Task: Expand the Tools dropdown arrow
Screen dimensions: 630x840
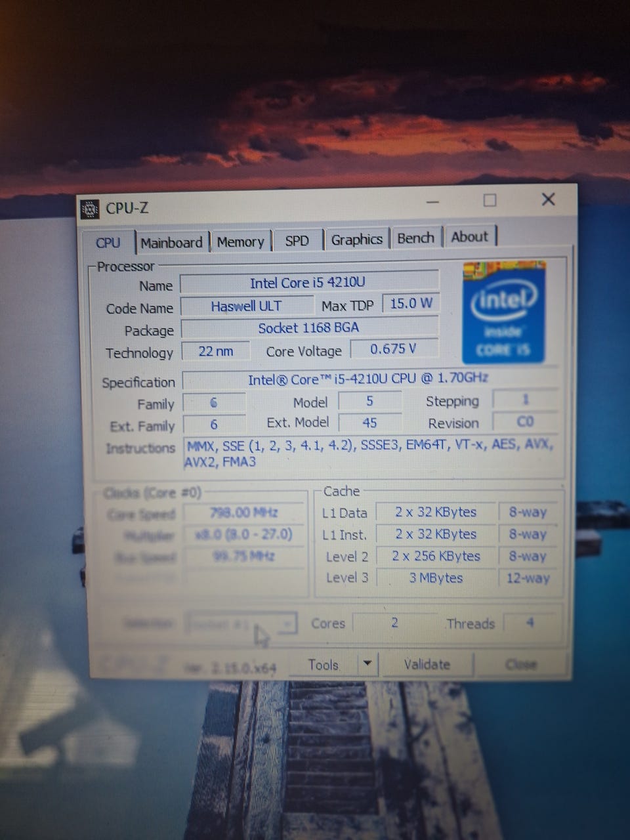Action: (x=367, y=664)
